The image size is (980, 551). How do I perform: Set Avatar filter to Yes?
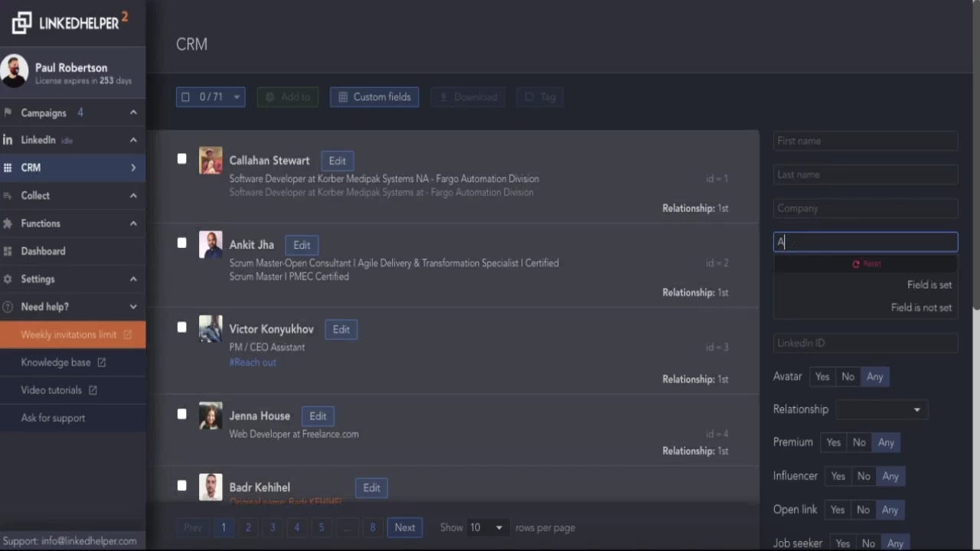pos(822,377)
